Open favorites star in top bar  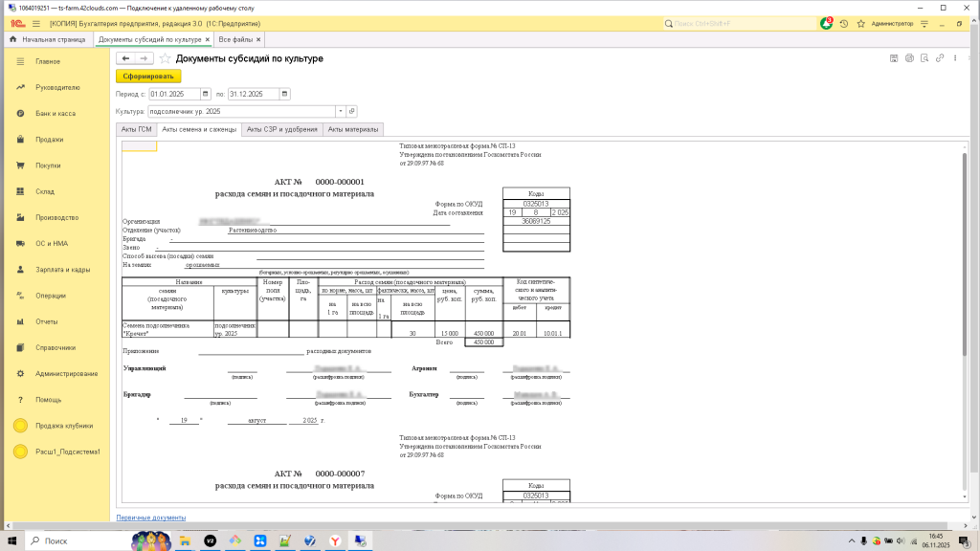tap(861, 23)
